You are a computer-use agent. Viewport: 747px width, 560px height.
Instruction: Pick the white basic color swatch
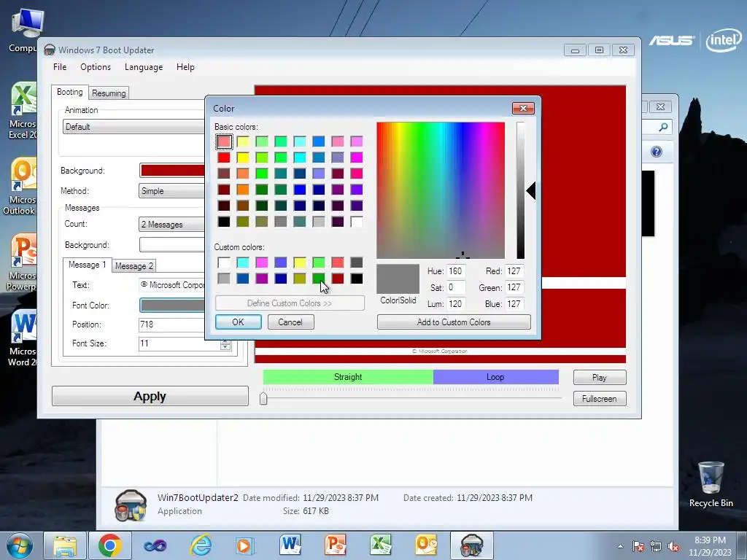[x=356, y=222]
